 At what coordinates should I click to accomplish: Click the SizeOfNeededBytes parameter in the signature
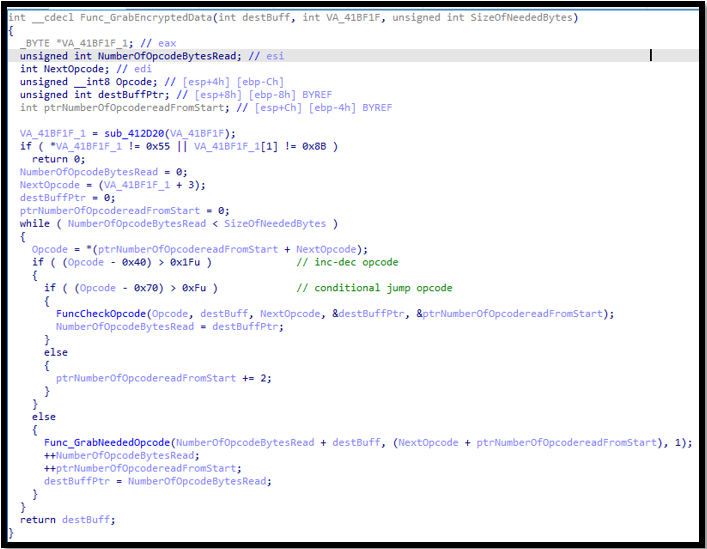click(521, 18)
